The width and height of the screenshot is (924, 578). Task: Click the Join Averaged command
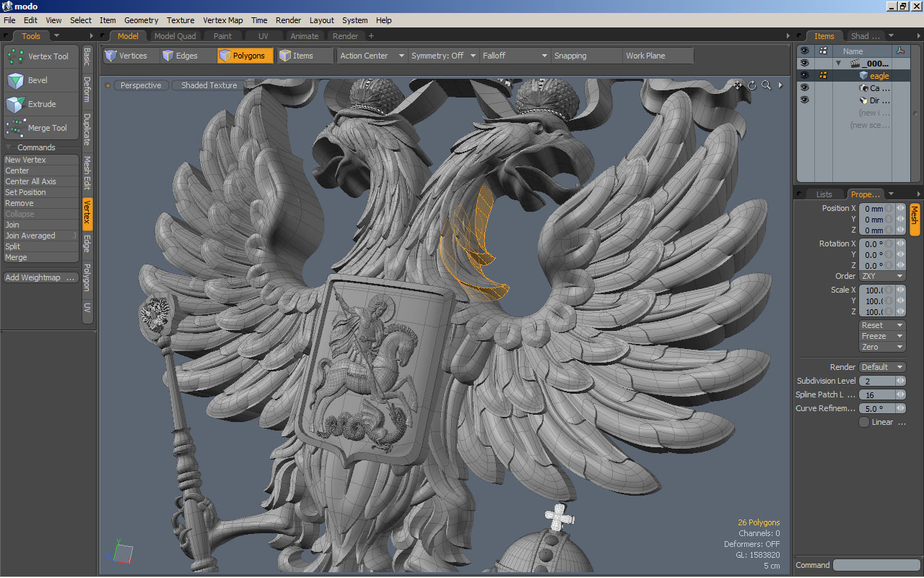click(x=40, y=236)
